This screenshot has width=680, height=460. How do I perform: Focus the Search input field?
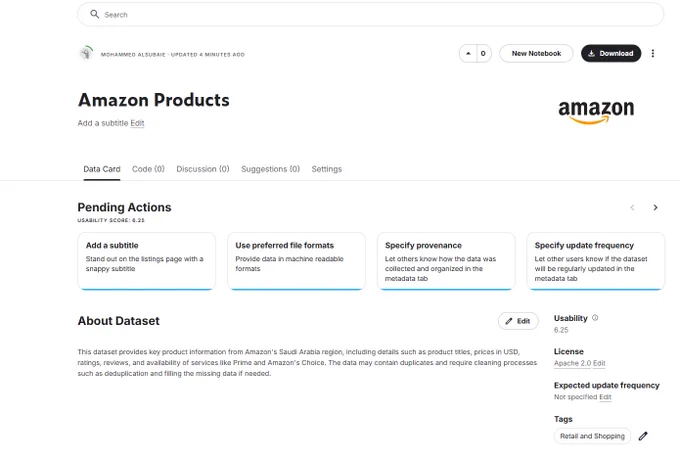[x=370, y=14]
